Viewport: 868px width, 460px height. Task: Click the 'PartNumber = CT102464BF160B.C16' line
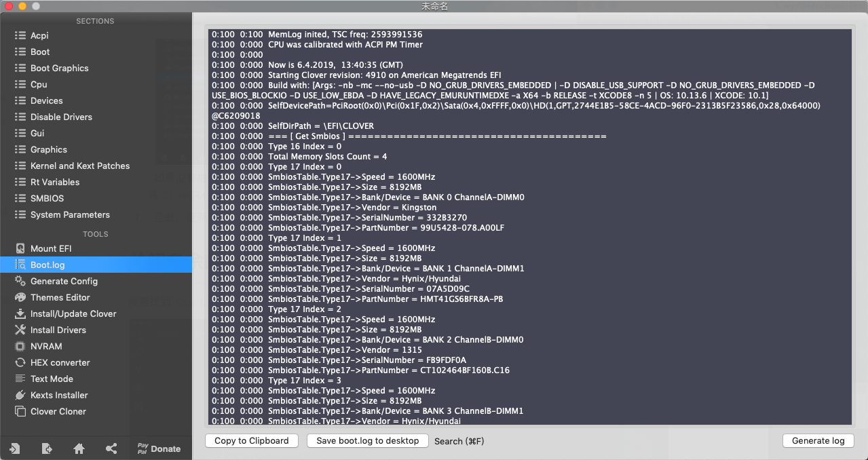click(x=360, y=370)
